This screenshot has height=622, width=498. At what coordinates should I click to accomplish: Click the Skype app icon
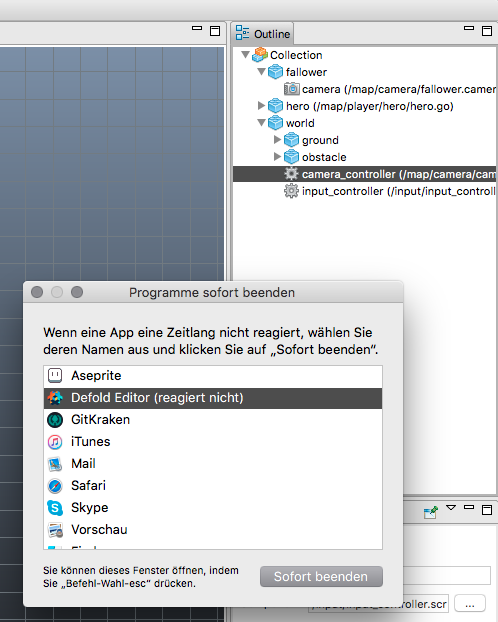tap(55, 508)
